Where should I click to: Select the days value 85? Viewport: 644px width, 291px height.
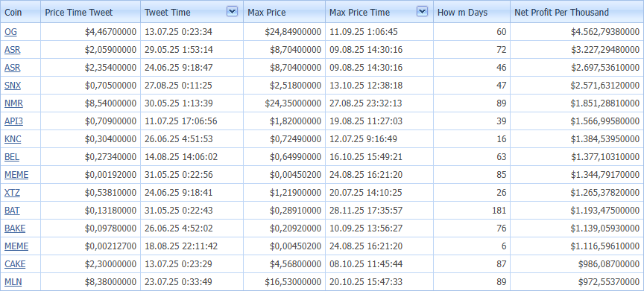point(472,175)
